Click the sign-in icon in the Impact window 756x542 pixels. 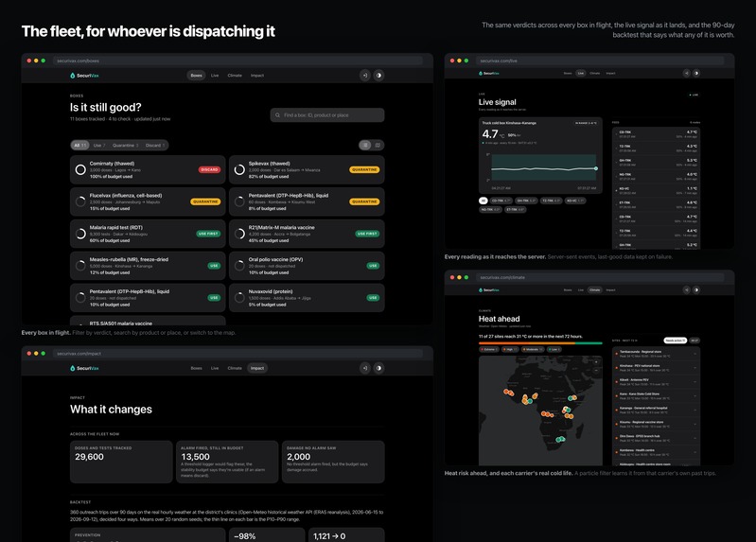(365, 368)
